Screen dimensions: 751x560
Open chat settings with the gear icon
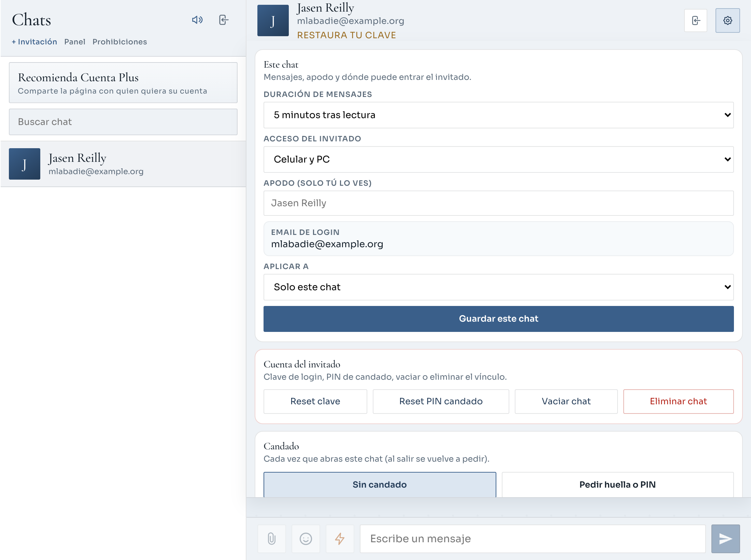[x=727, y=20]
